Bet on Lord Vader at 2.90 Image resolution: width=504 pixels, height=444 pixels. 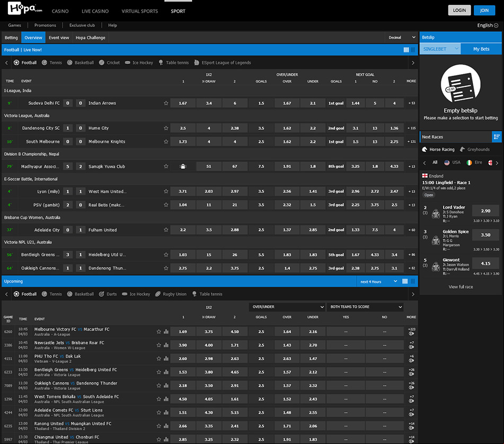tap(485, 211)
